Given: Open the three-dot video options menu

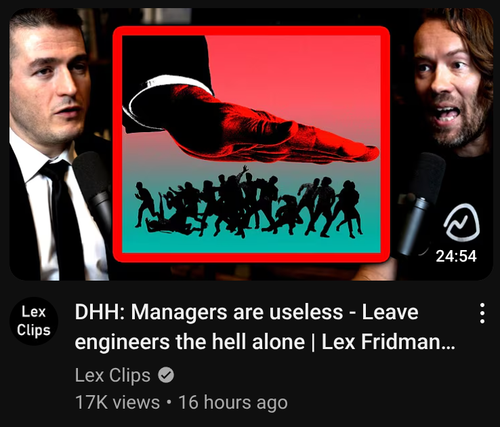Looking at the screenshot, I should point(482,313).
